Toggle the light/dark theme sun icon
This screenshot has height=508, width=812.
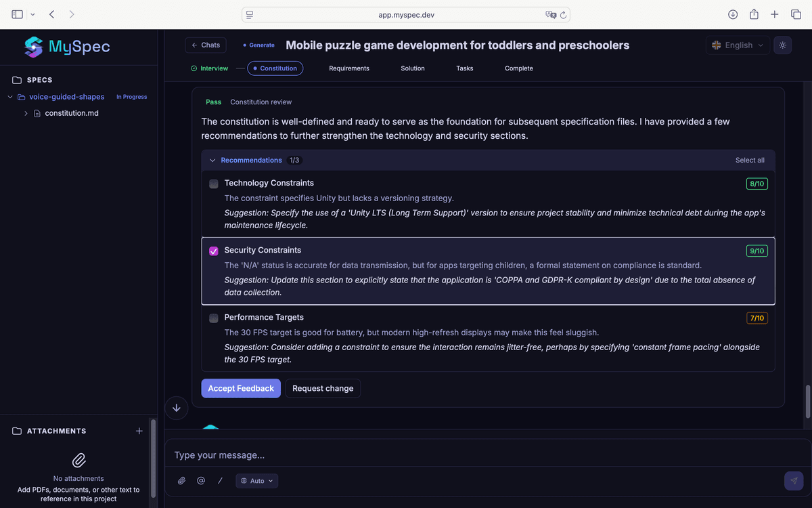(x=782, y=45)
